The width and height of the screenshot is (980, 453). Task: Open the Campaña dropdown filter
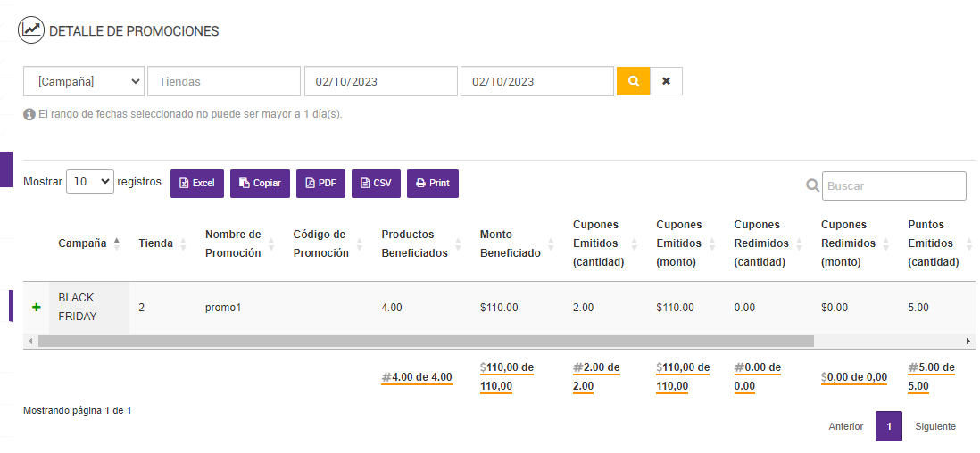point(85,81)
